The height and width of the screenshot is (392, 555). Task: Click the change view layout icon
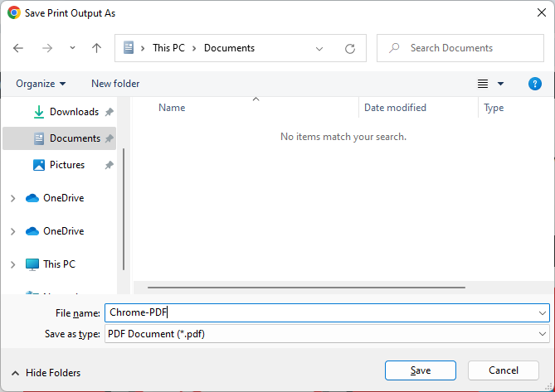[483, 84]
